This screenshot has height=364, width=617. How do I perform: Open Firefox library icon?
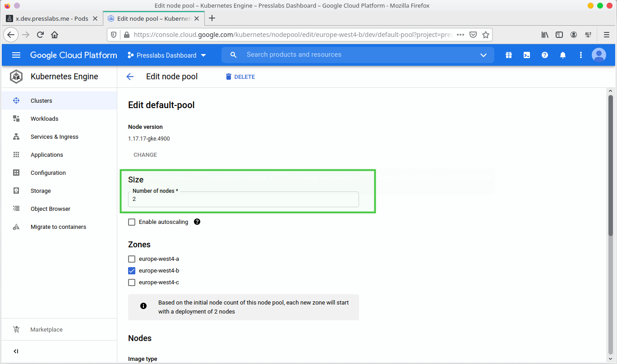[x=545, y=35]
